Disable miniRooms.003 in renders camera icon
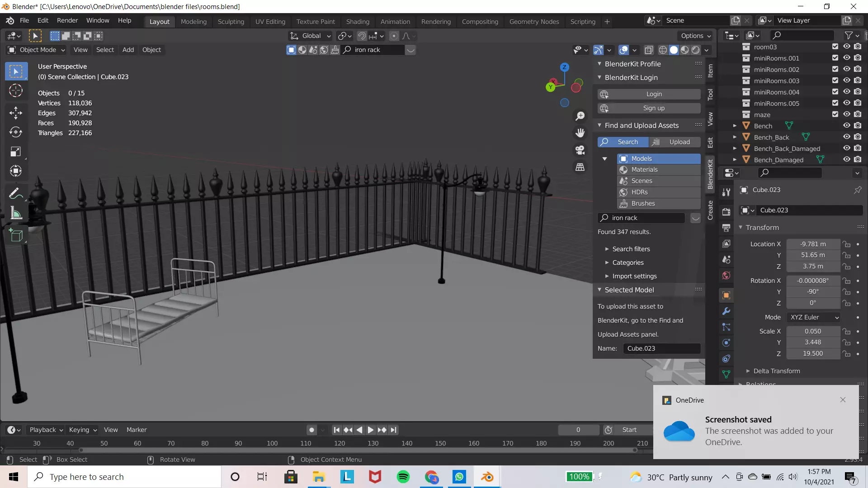The width and height of the screenshot is (868, 488). (858, 80)
